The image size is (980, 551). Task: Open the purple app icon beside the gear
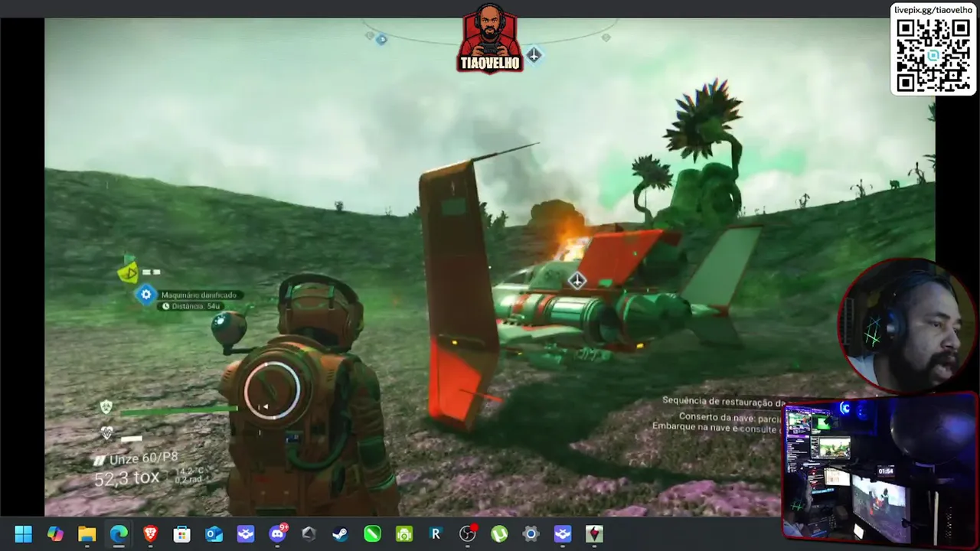tap(563, 534)
